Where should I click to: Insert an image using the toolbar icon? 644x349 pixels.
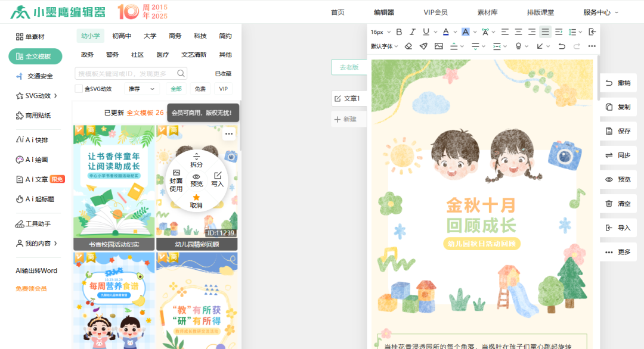point(438,46)
